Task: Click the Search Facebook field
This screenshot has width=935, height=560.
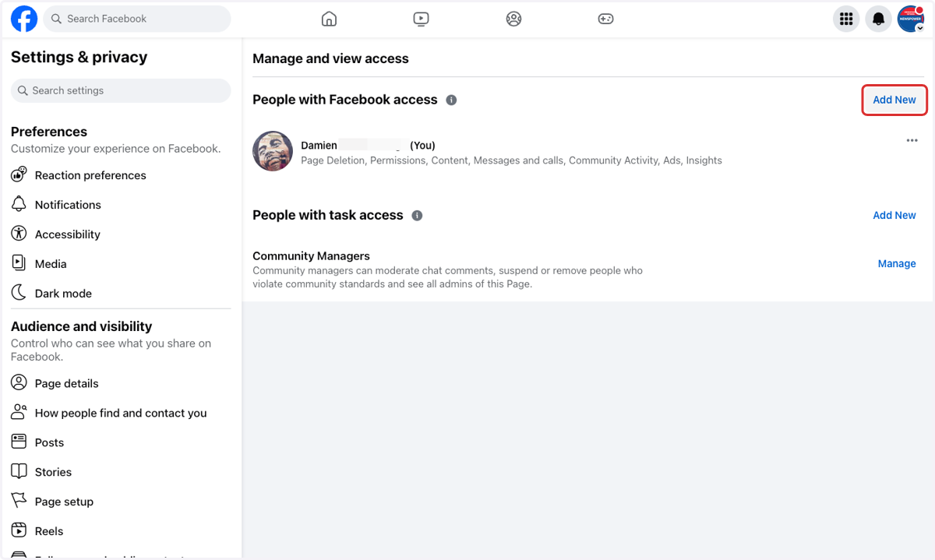Action: tap(137, 19)
